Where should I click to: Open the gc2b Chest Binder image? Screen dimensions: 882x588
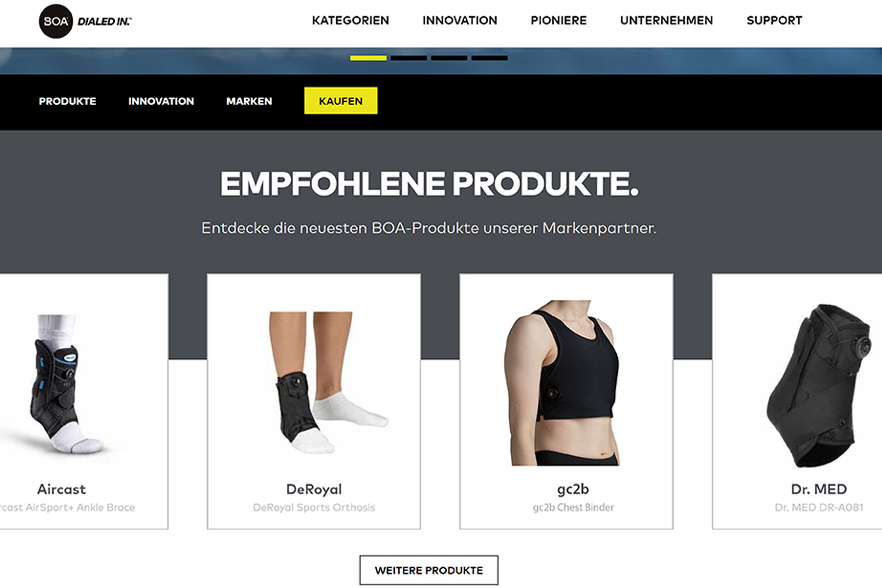pyautogui.click(x=566, y=383)
